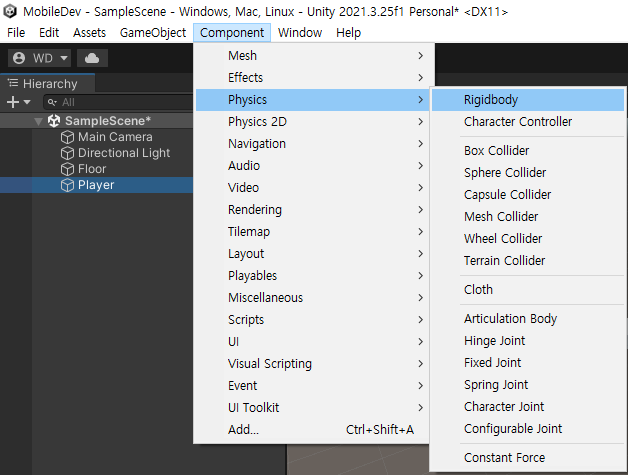Open the Tilemap submenu
The height and width of the screenshot is (475, 628).
pos(312,232)
